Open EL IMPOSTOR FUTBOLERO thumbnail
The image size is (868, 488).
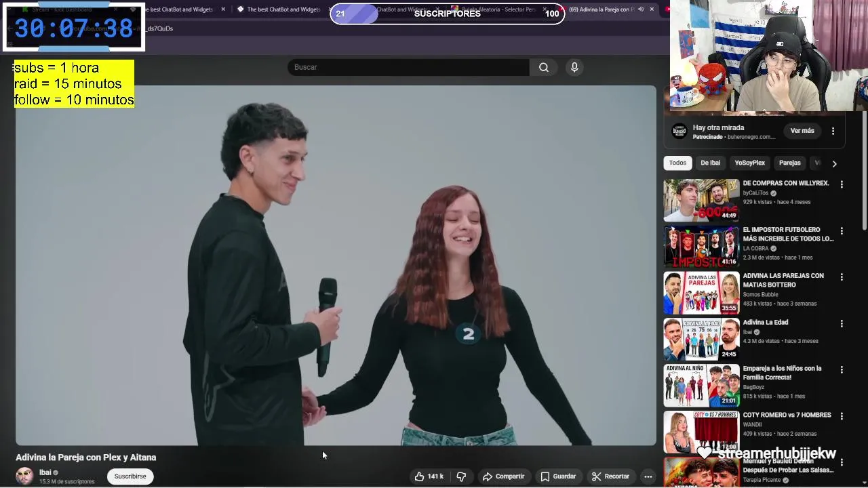pos(701,247)
